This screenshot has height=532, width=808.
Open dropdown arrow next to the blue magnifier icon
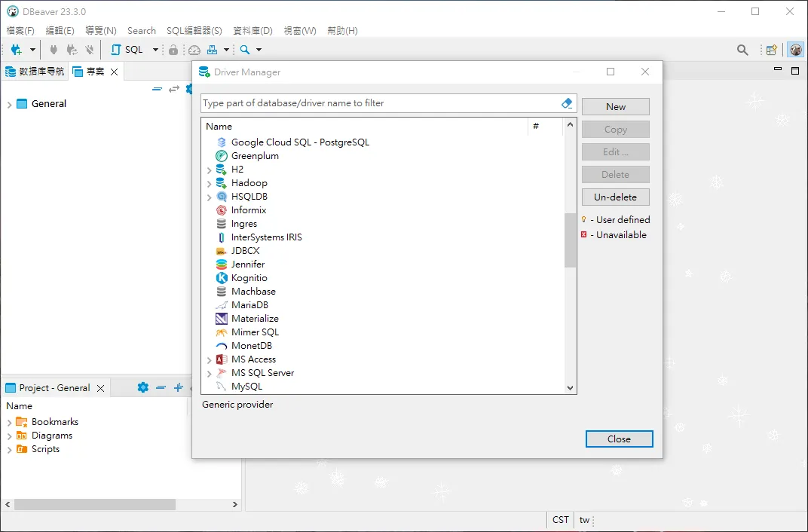259,50
